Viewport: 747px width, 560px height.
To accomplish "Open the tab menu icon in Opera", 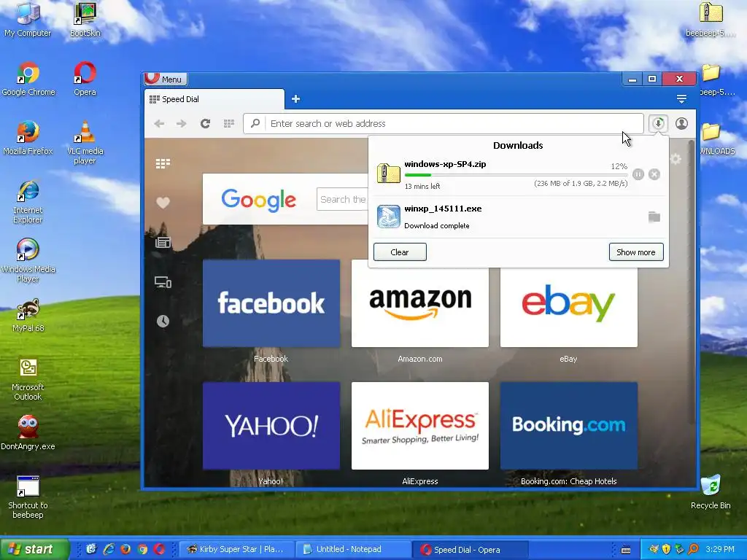I will [681, 99].
